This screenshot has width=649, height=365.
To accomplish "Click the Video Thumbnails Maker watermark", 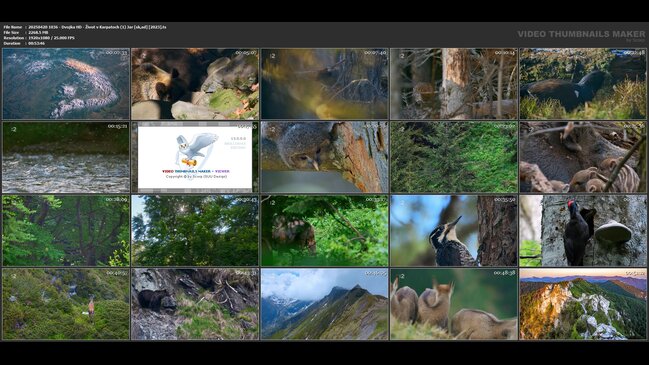I will pyautogui.click(x=581, y=35).
